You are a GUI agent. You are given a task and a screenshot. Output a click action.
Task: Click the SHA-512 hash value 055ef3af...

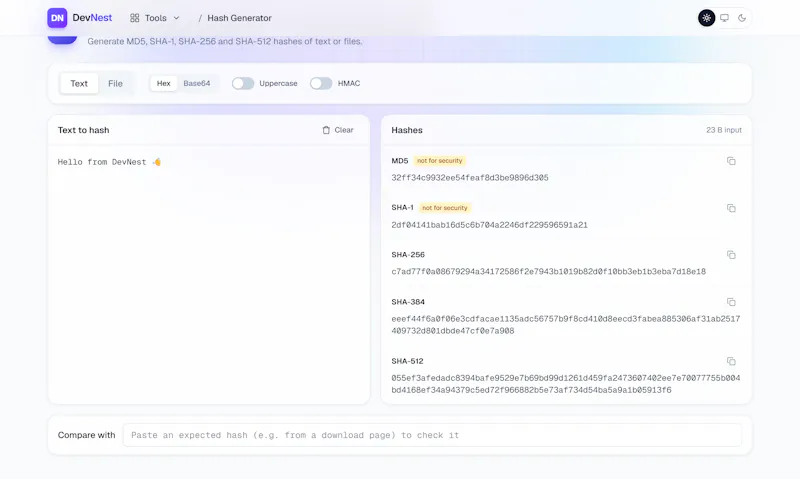pos(566,384)
